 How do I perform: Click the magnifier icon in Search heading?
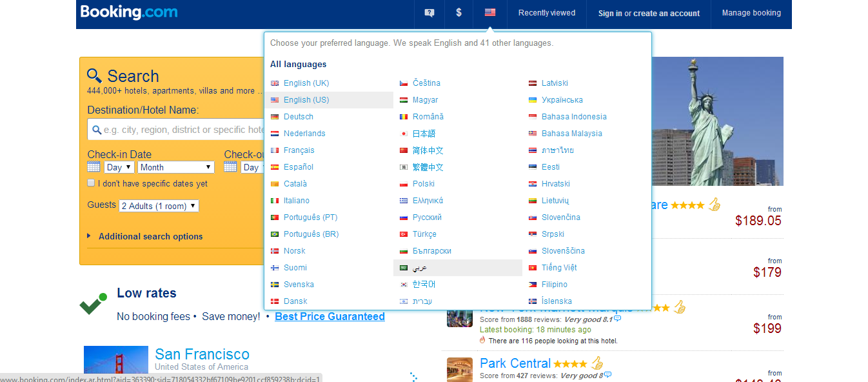95,75
